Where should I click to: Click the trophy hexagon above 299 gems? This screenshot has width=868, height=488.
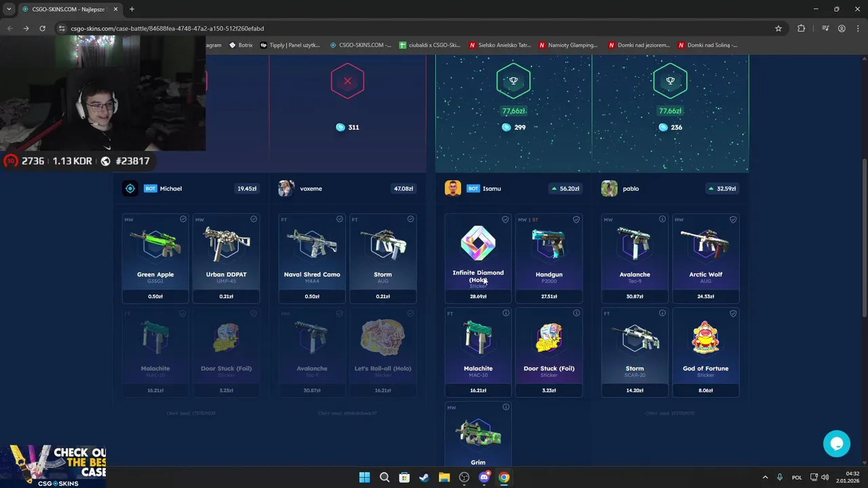coord(513,81)
